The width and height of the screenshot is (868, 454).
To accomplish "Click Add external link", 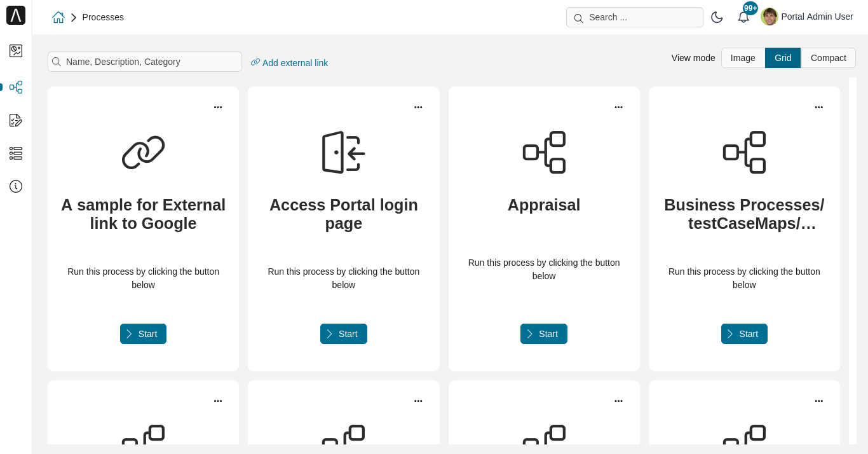I will pos(289,62).
